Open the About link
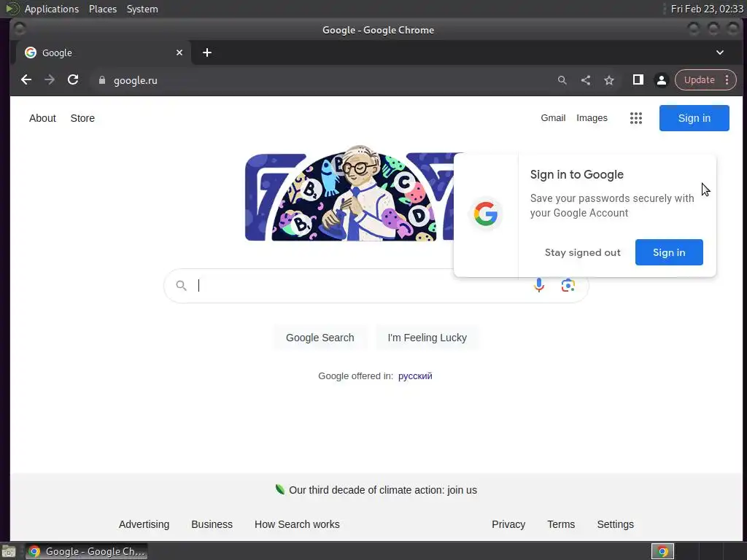 tap(42, 118)
